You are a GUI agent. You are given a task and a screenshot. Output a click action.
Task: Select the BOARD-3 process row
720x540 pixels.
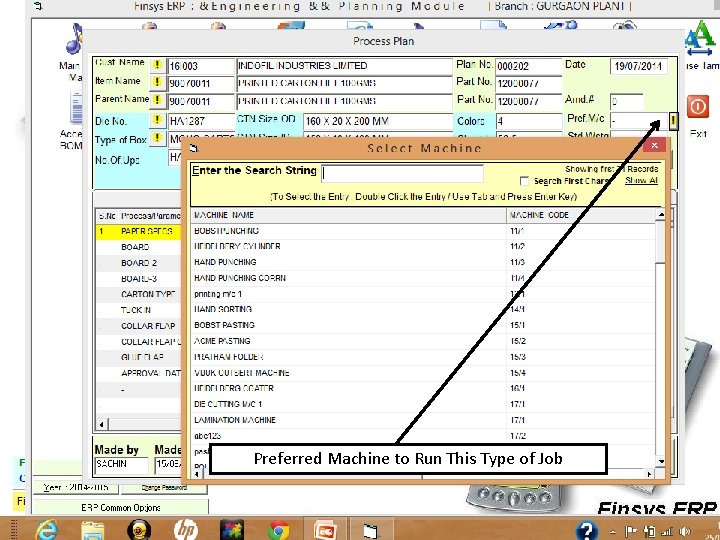pos(139,279)
